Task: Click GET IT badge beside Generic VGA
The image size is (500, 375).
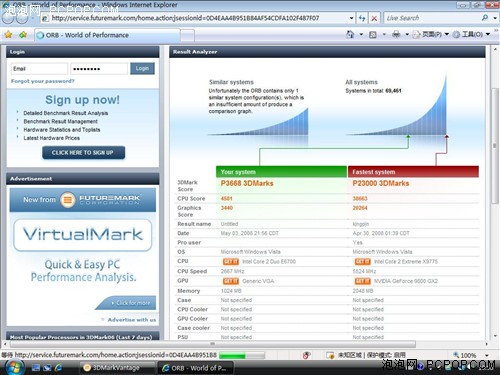Action: point(231,281)
